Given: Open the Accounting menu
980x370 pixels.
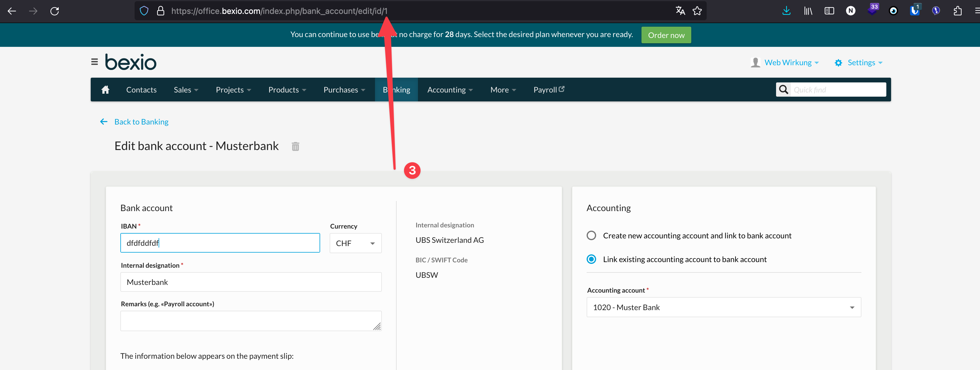Looking at the screenshot, I should point(449,90).
